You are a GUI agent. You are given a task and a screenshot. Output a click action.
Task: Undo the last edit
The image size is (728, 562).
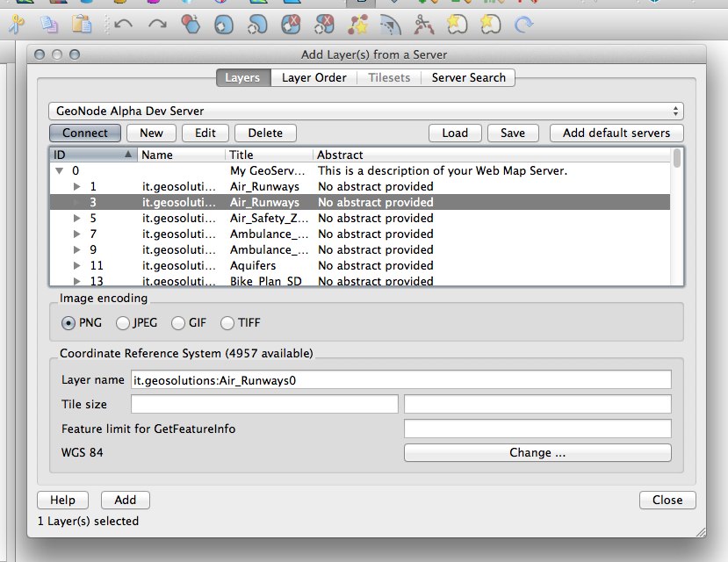[x=124, y=24]
